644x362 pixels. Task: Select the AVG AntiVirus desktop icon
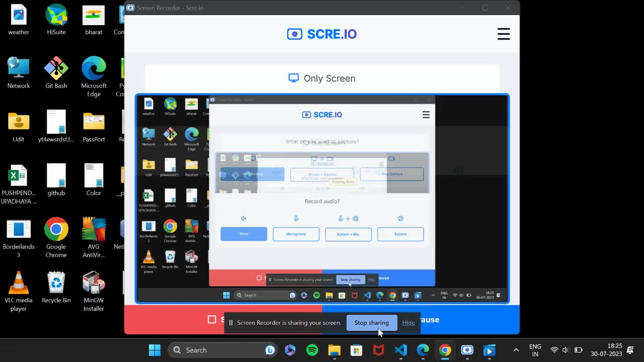pos(94,238)
